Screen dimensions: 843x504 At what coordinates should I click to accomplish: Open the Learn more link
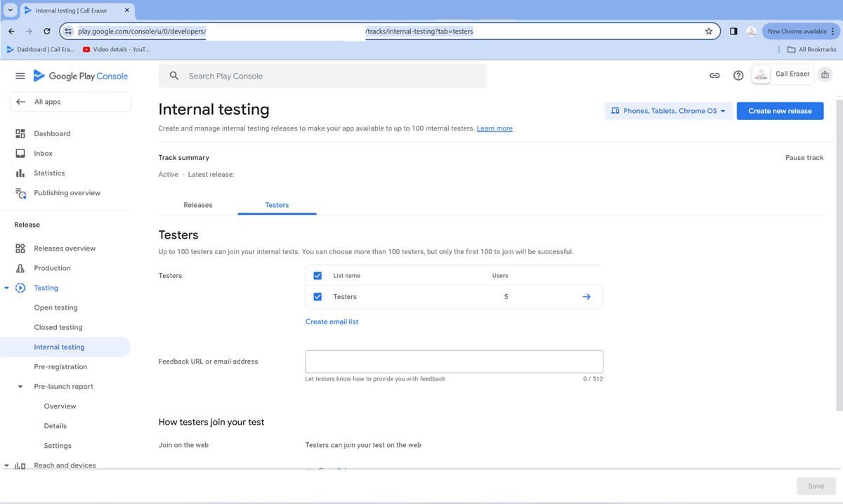tap(495, 128)
